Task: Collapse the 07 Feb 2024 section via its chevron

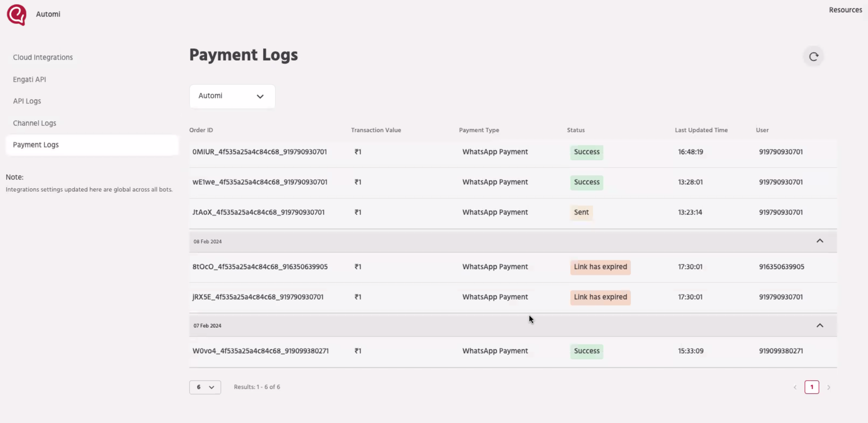Action: click(x=820, y=325)
